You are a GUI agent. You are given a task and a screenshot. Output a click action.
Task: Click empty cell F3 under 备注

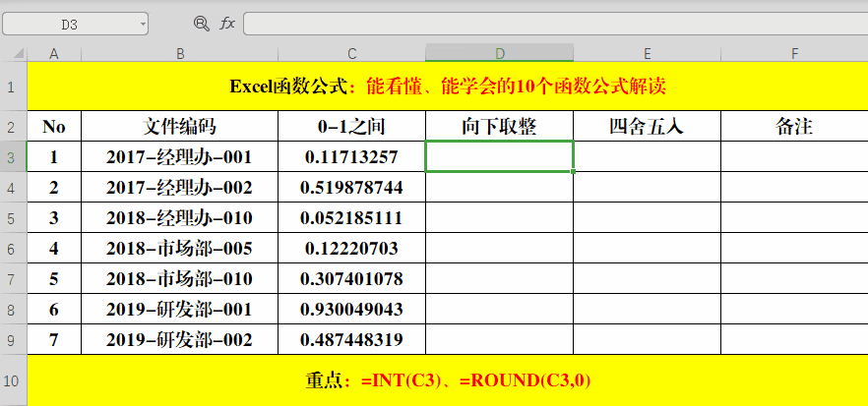794,156
